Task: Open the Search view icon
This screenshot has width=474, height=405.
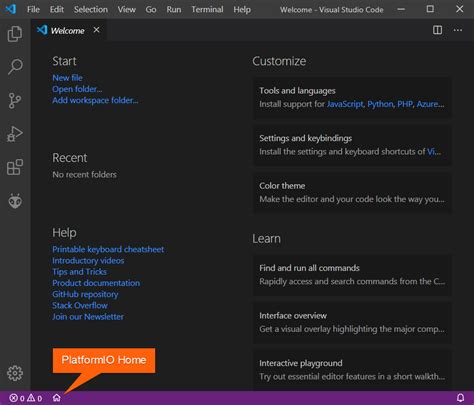Action: click(15, 67)
